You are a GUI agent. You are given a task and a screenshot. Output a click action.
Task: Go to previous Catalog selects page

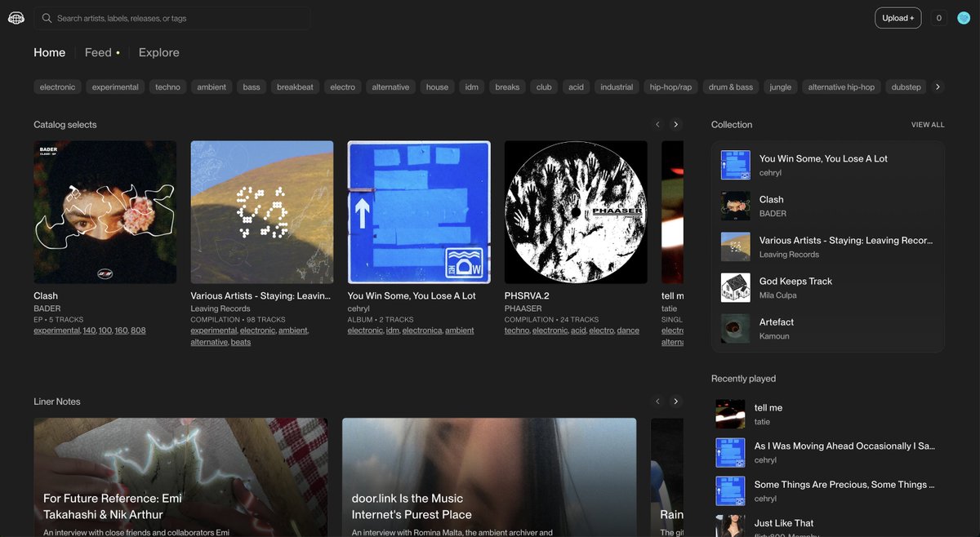tap(657, 124)
